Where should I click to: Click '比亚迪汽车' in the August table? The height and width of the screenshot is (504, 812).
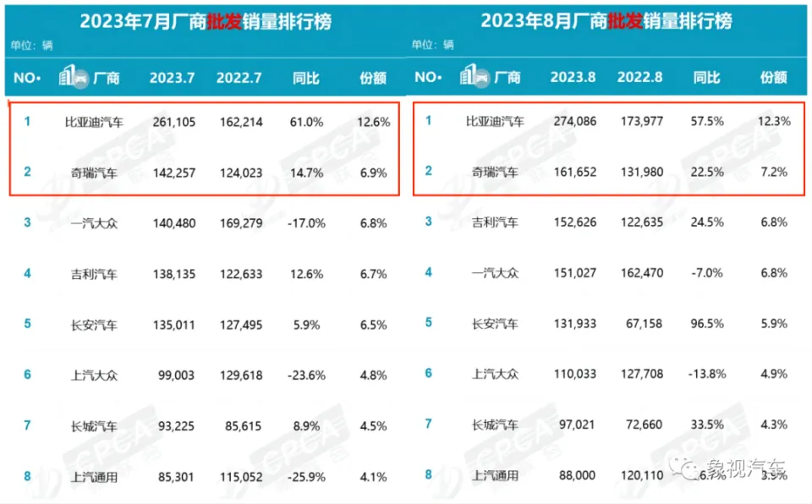495,121
